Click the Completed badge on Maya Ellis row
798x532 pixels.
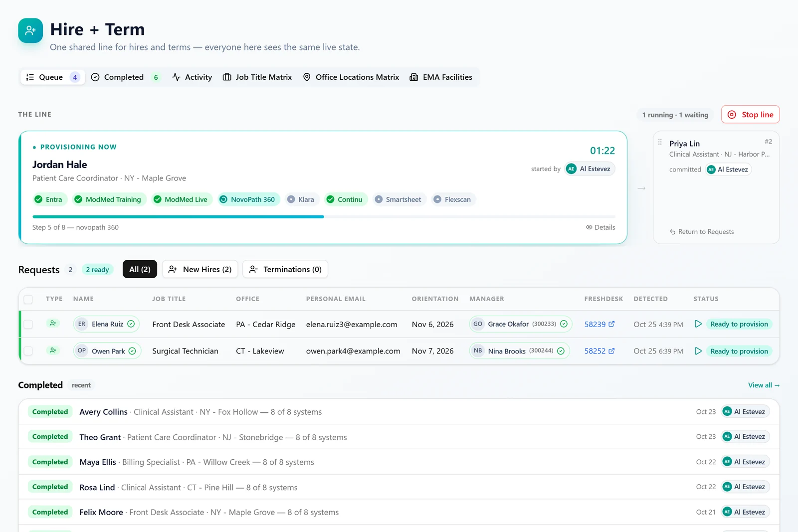pos(50,462)
